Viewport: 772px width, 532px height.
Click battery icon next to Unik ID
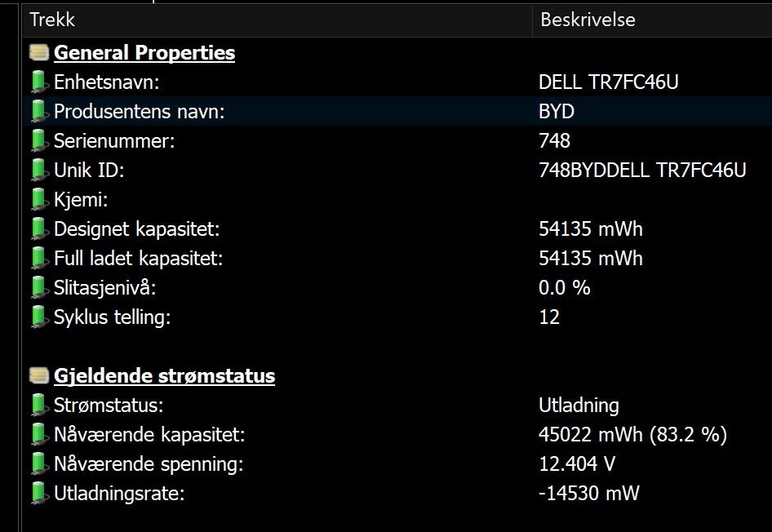39,171
